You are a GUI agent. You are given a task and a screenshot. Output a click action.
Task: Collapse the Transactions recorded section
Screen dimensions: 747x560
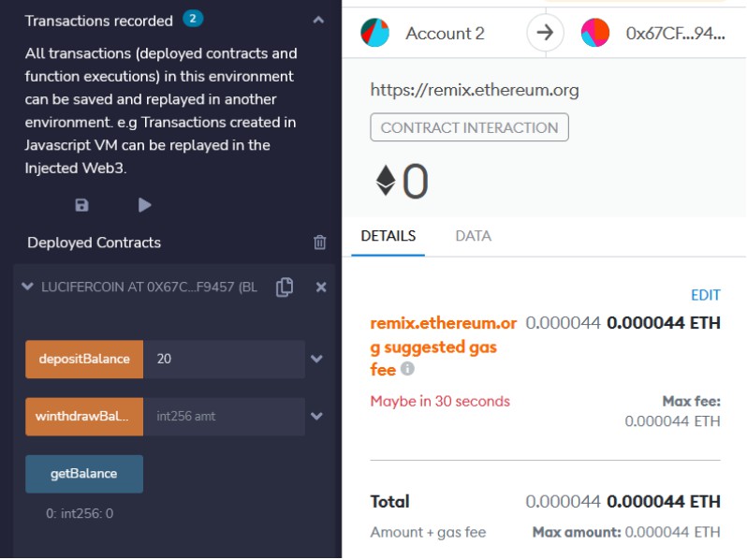(318, 20)
